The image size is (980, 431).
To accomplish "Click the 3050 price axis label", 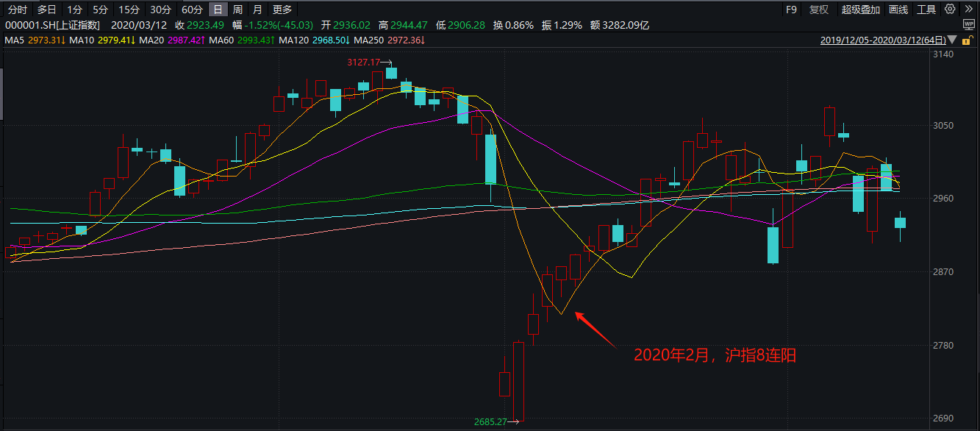I will click(x=944, y=126).
